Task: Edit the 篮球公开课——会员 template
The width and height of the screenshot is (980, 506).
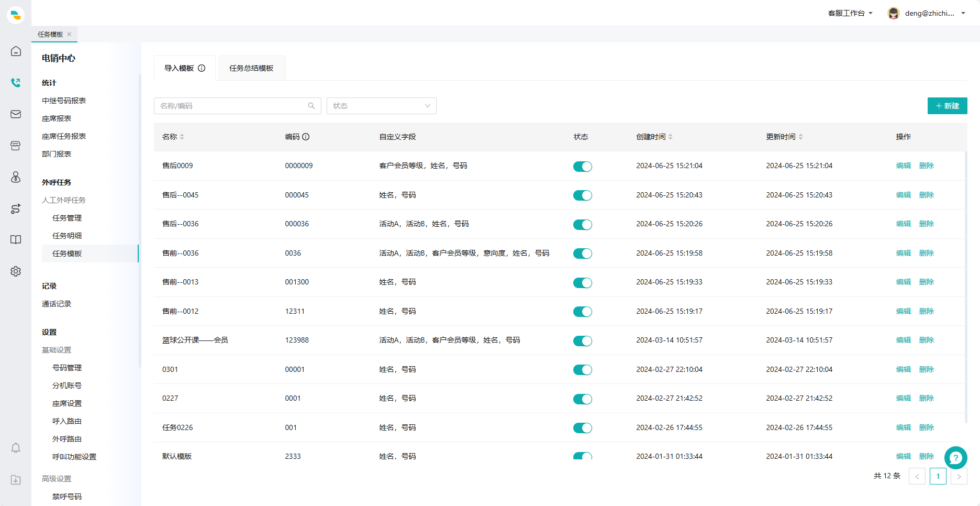Action: point(904,340)
